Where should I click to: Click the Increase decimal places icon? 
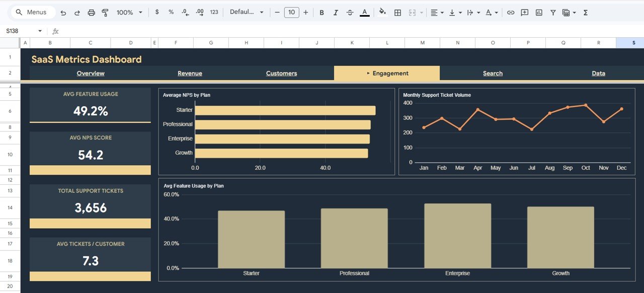199,12
